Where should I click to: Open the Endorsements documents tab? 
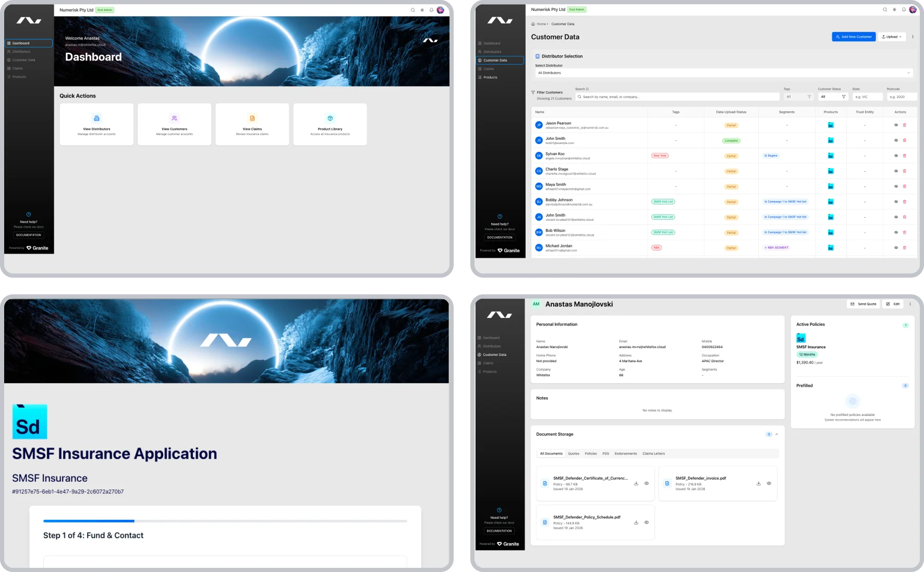(625, 454)
